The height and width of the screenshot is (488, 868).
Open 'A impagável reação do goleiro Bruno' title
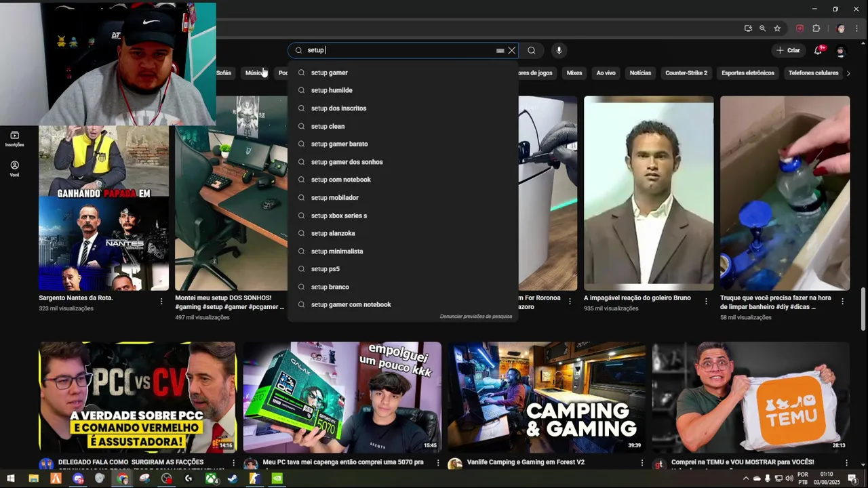[637, 298]
